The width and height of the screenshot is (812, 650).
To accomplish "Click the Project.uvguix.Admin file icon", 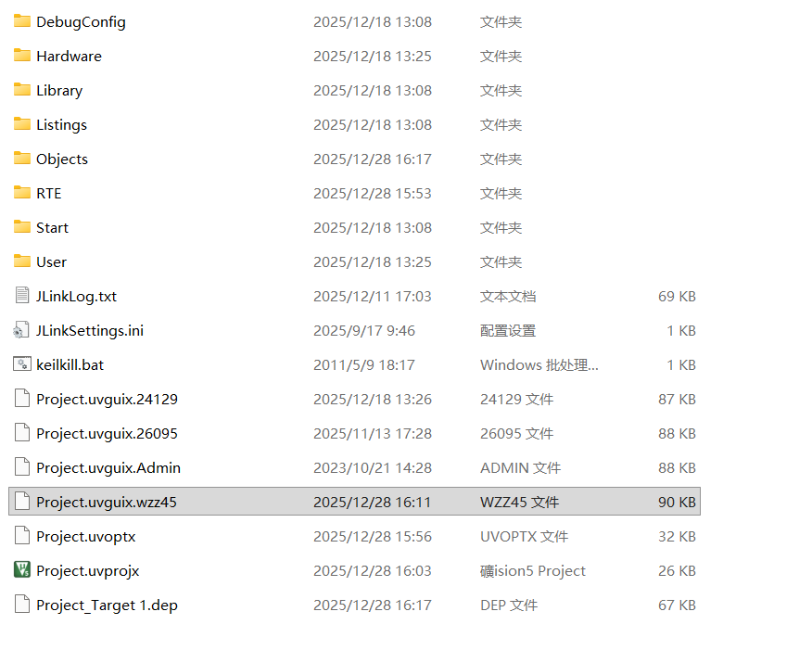I will click(21, 466).
